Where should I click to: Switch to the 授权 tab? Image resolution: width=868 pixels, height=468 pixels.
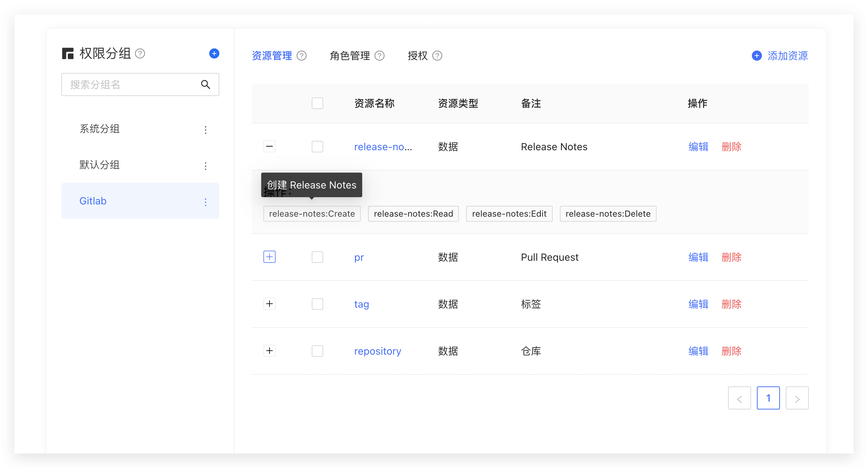click(x=417, y=56)
